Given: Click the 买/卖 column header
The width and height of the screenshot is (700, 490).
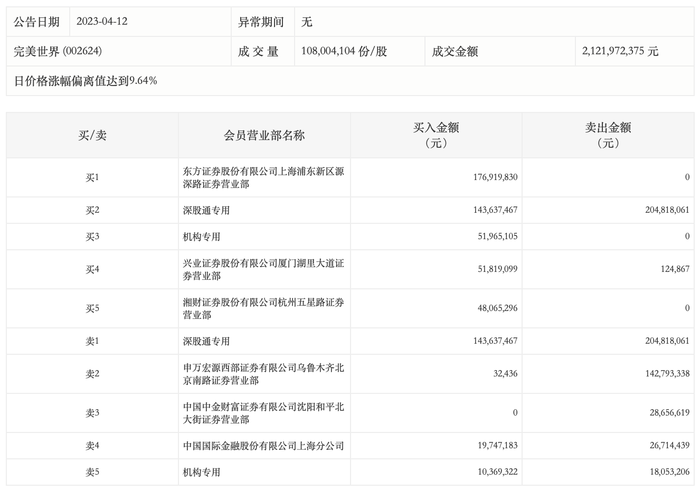Looking at the screenshot, I should point(92,135).
